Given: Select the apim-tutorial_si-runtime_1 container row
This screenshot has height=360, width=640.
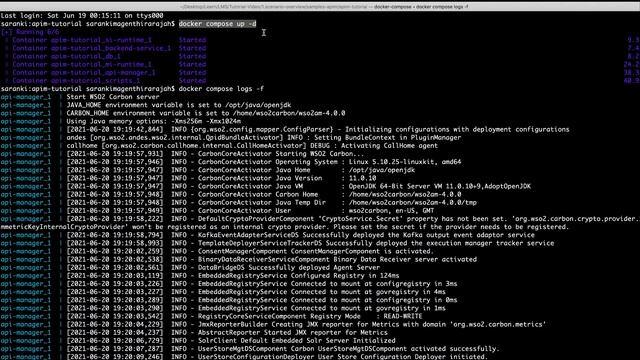Looking at the screenshot, I should click(x=105, y=40).
